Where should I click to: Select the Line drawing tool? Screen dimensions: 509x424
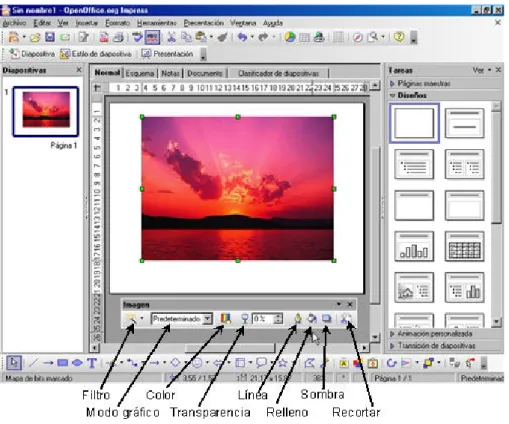coord(33,363)
